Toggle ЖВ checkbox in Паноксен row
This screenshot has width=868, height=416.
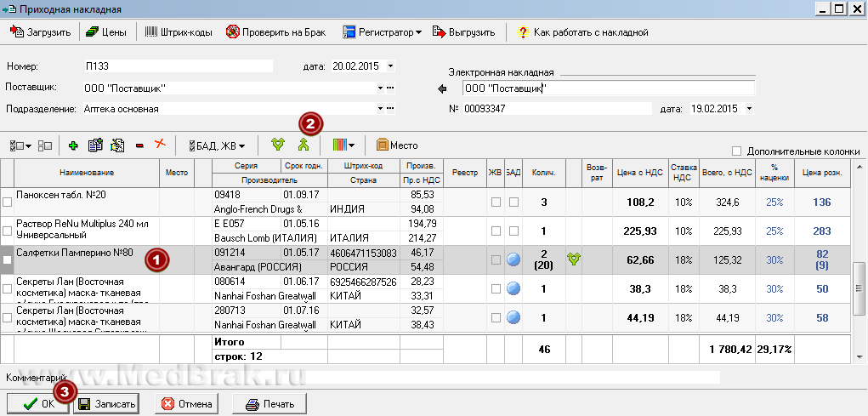(x=496, y=202)
